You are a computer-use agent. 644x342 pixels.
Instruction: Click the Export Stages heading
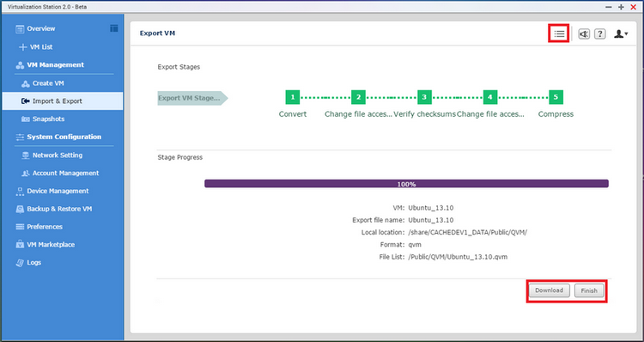coord(179,66)
